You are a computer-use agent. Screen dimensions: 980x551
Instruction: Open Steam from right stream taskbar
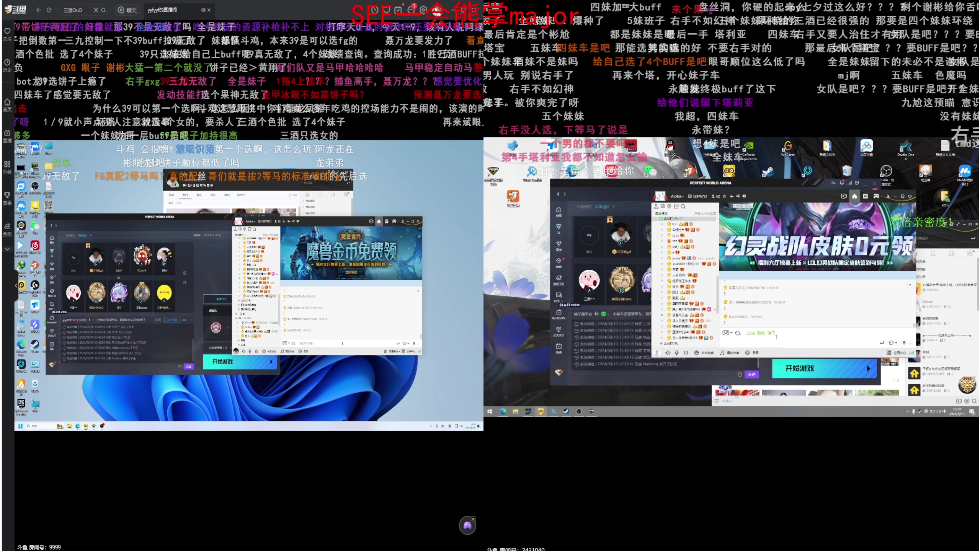pos(566,411)
